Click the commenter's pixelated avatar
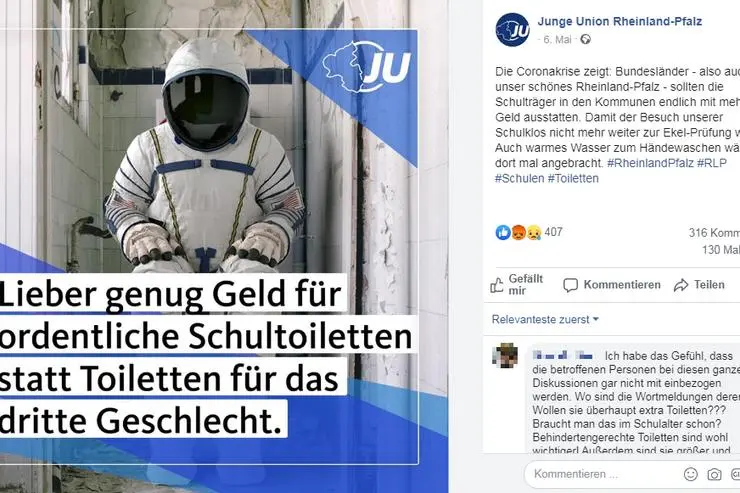Screen dimensions: 740x493 505,355
